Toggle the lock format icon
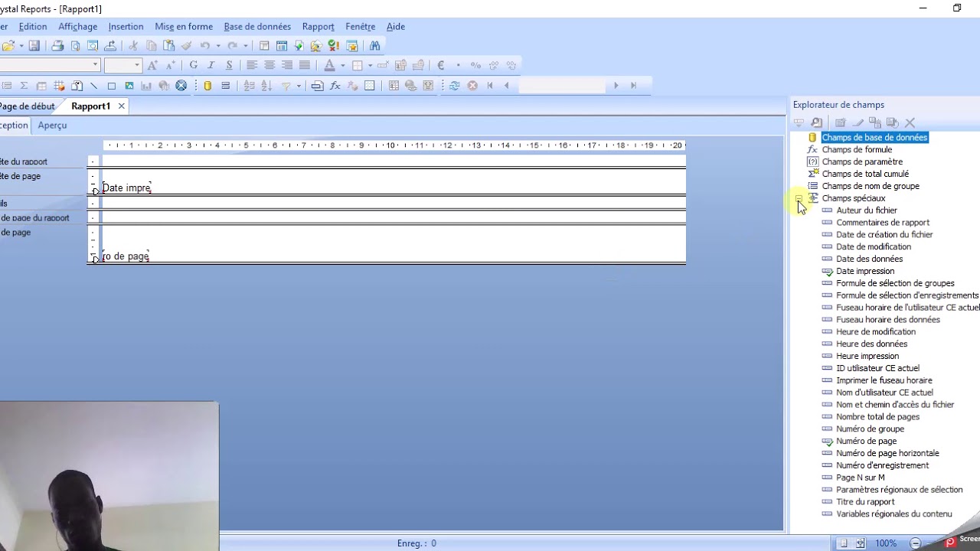 pyautogui.click(x=400, y=66)
